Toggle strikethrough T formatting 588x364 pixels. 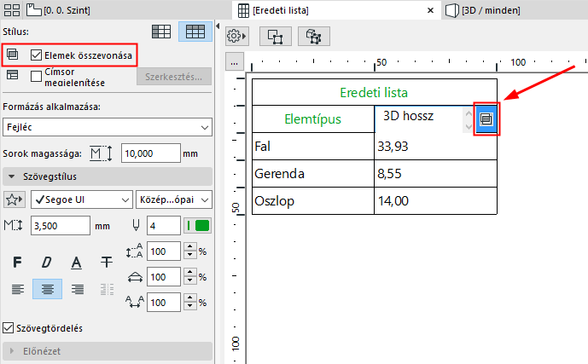coord(107,263)
